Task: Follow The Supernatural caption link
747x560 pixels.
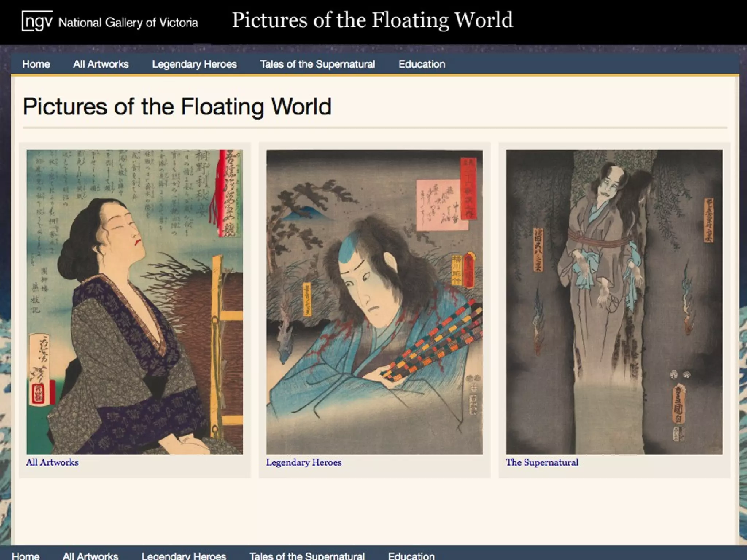Action: pyautogui.click(x=542, y=462)
